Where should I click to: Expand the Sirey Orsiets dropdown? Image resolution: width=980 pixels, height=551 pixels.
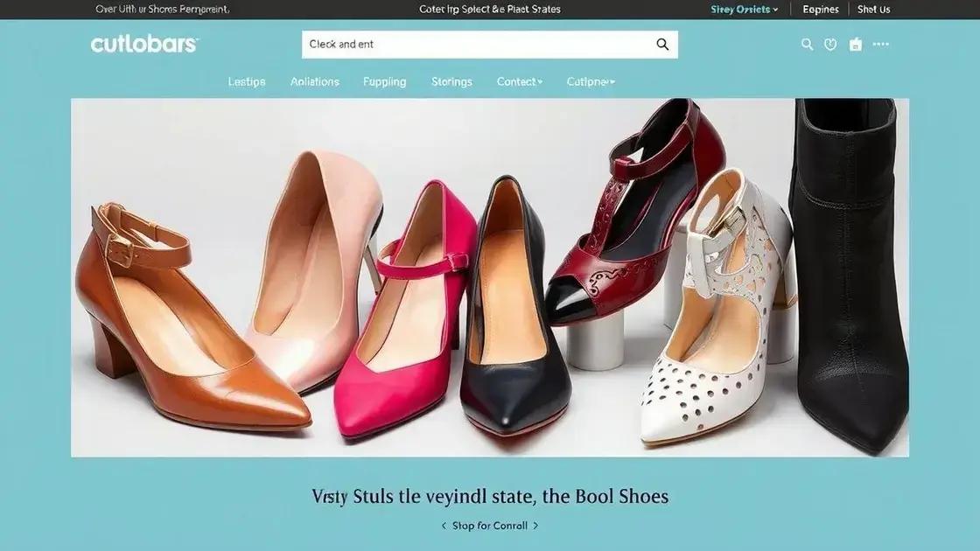tap(744, 10)
